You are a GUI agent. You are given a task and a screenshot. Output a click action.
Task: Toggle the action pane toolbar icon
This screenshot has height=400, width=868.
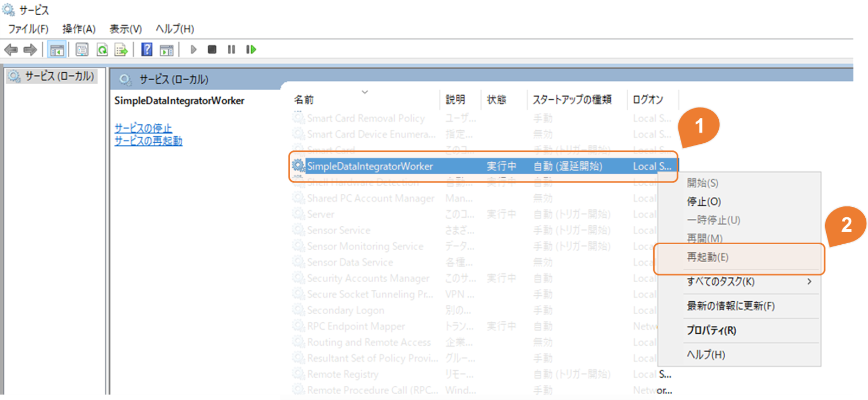(x=167, y=50)
